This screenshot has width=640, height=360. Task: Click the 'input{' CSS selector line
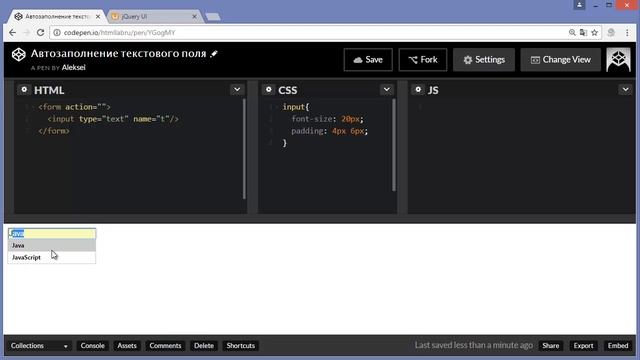pos(296,107)
